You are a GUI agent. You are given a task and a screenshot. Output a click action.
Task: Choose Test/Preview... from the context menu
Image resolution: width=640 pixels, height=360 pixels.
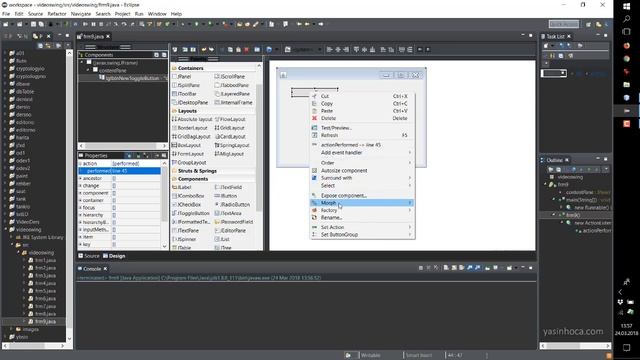pos(362,128)
